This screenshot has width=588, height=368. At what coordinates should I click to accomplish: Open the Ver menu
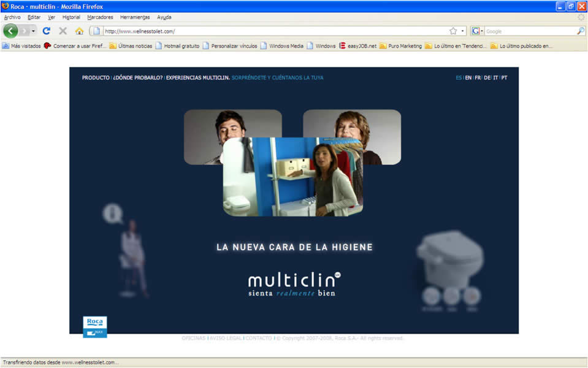pos(52,17)
